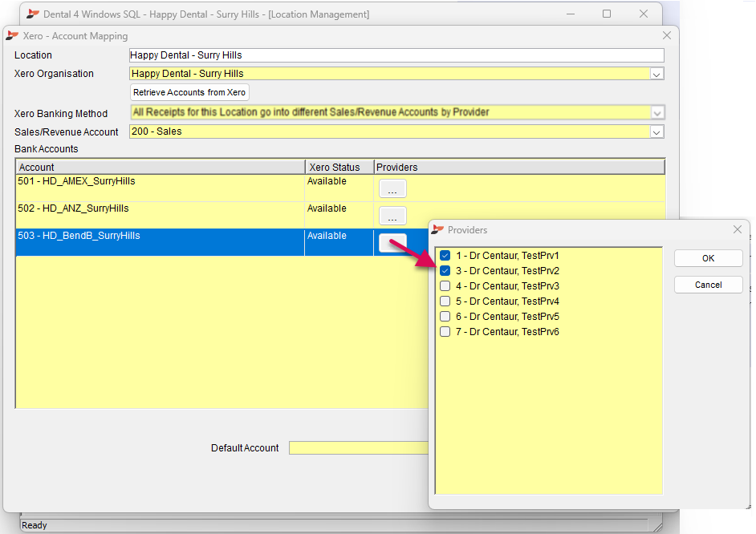
Task: Uncheck provider 1 - Dr Centaur, TestPrv1
Action: pyautogui.click(x=445, y=256)
